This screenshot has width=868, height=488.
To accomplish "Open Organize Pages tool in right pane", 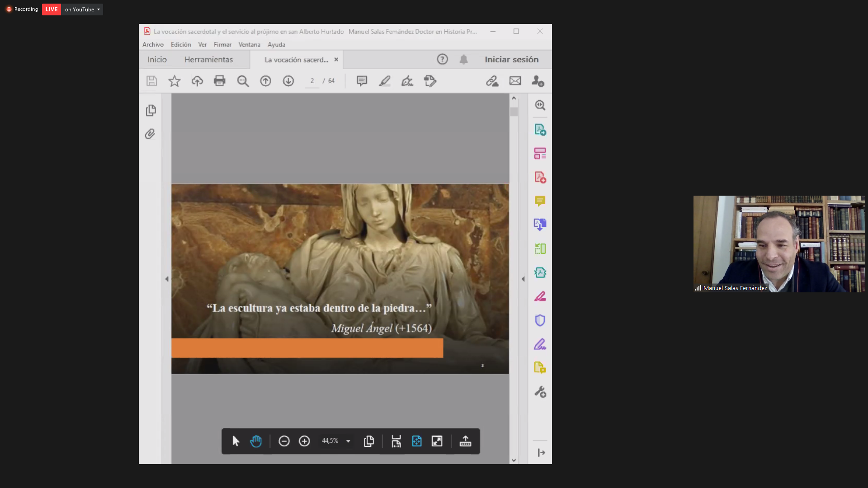I will (x=540, y=153).
